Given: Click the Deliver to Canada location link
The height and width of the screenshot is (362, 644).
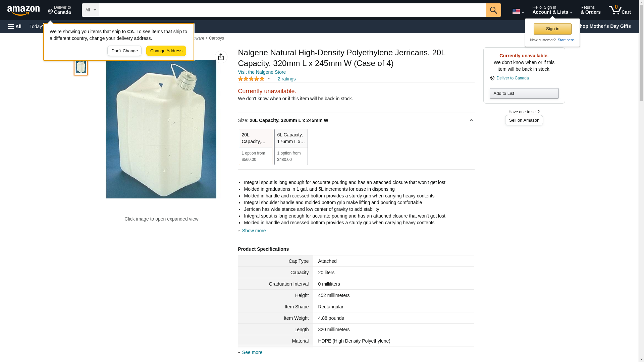Looking at the screenshot, I should [x=59, y=10].
